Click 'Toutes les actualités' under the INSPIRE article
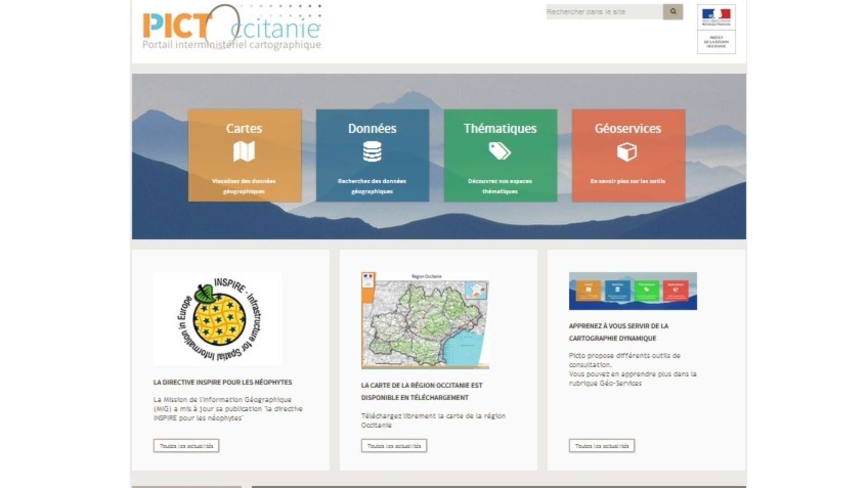Screen dimensions: 868x488 point(186,446)
